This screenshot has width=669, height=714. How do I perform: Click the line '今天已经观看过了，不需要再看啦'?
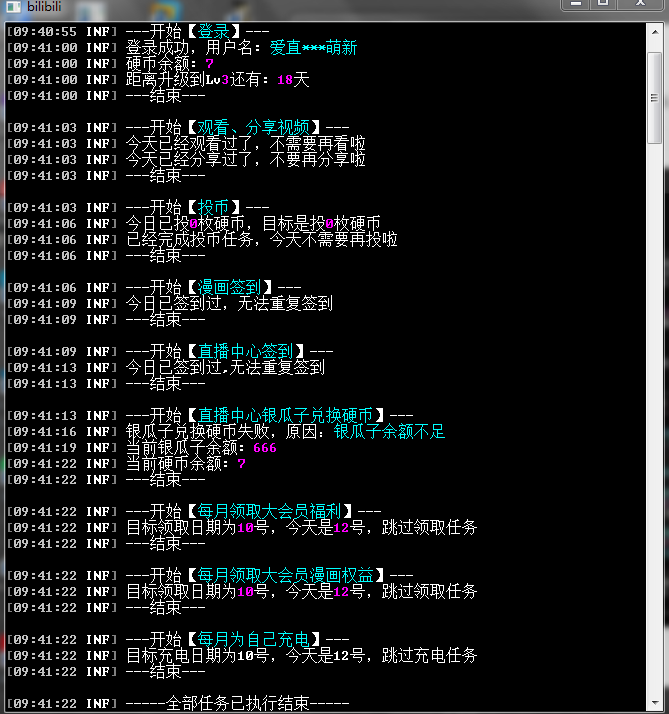click(245, 144)
